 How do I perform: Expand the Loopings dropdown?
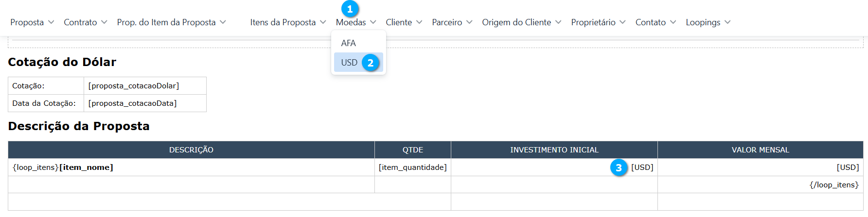click(708, 22)
